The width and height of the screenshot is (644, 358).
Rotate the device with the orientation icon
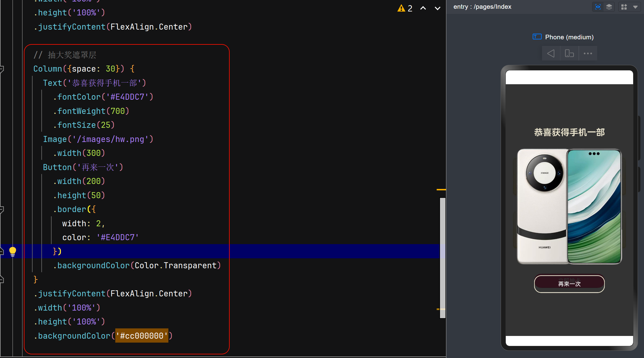click(569, 53)
